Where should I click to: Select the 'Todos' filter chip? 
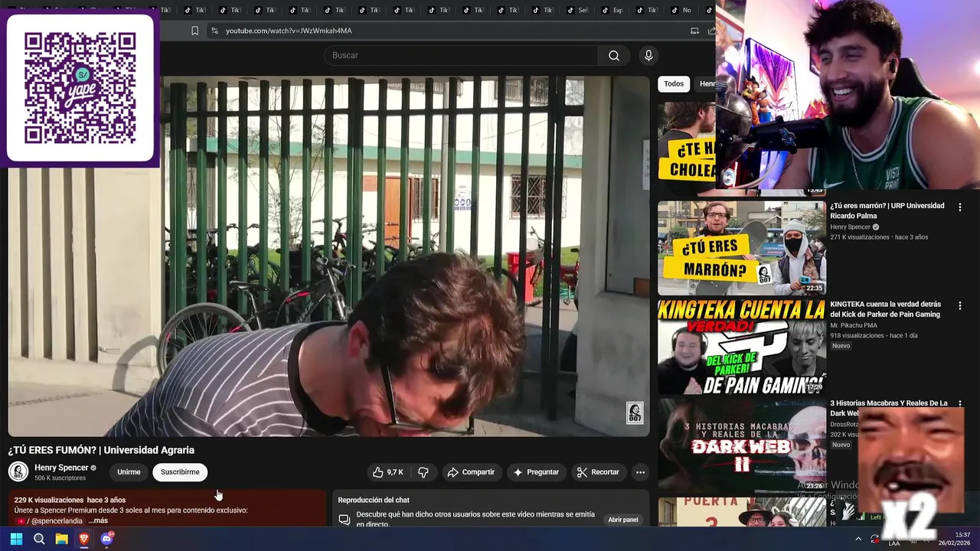point(674,83)
